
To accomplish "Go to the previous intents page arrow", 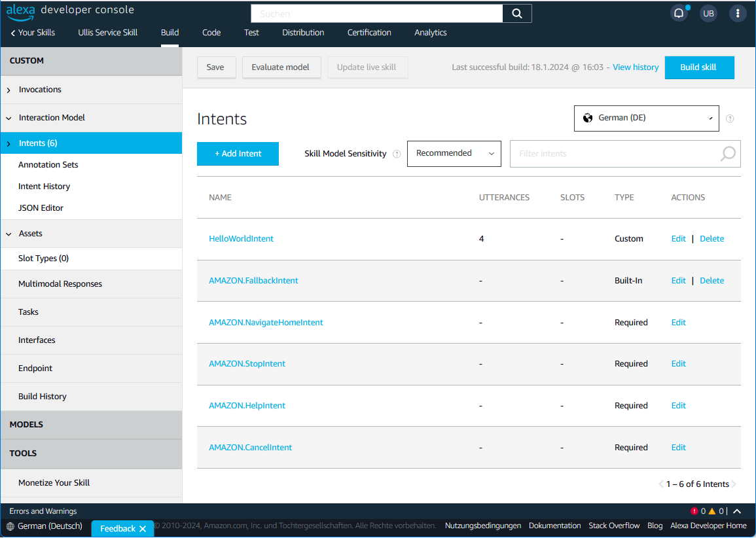I will (x=661, y=484).
